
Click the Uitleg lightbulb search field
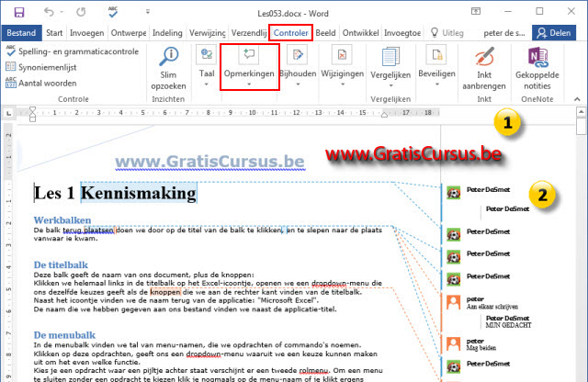tap(447, 33)
